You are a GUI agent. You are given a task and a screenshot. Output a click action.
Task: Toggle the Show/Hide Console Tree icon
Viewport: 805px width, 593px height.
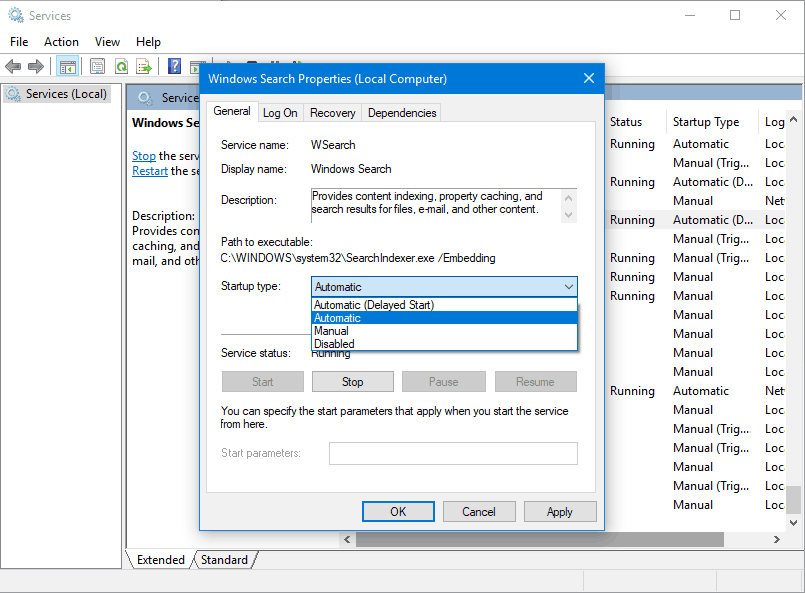coord(67,67)
